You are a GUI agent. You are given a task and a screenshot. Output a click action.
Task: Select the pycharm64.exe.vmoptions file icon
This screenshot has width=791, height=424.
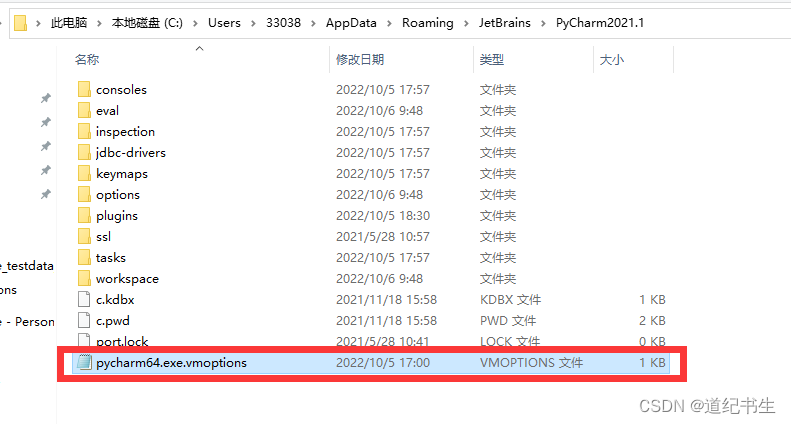pyautogui.click(x=84, y=362)
